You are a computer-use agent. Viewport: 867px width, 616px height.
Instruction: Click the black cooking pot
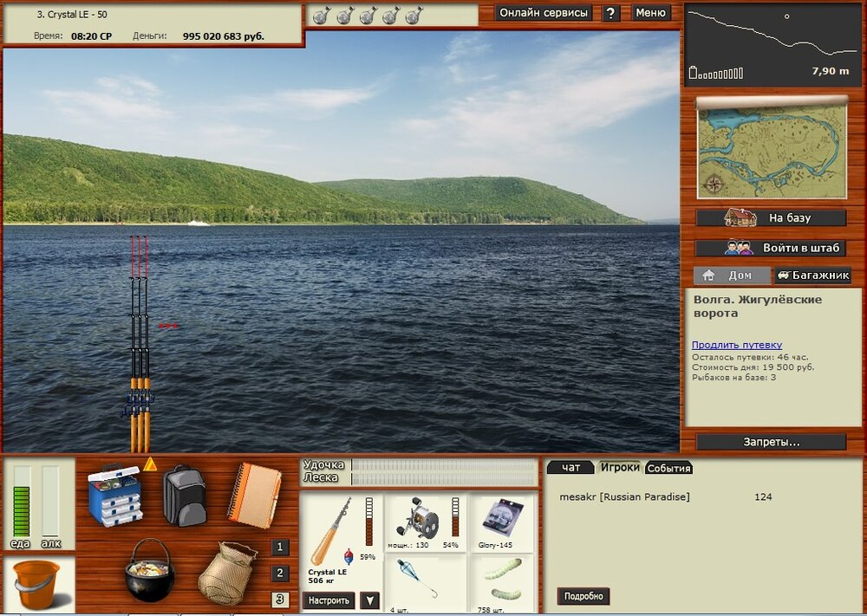pyautogui.click(x=149, y=571)
